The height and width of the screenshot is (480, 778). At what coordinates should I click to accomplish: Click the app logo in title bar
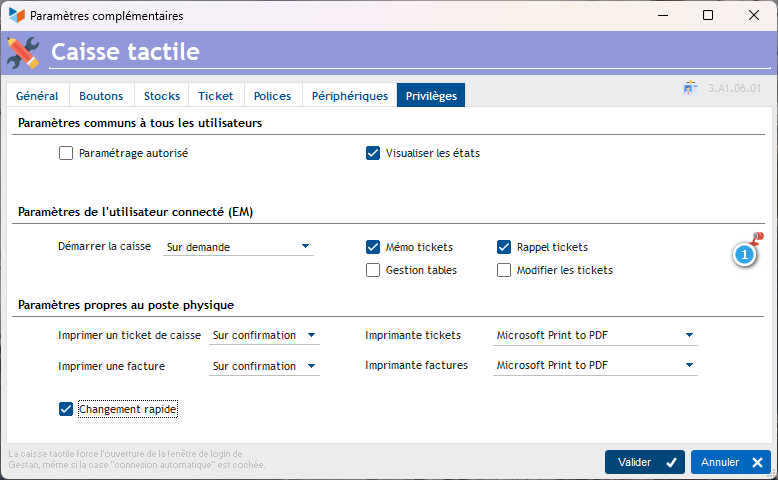pyautogui.click(x=16, y=16)
